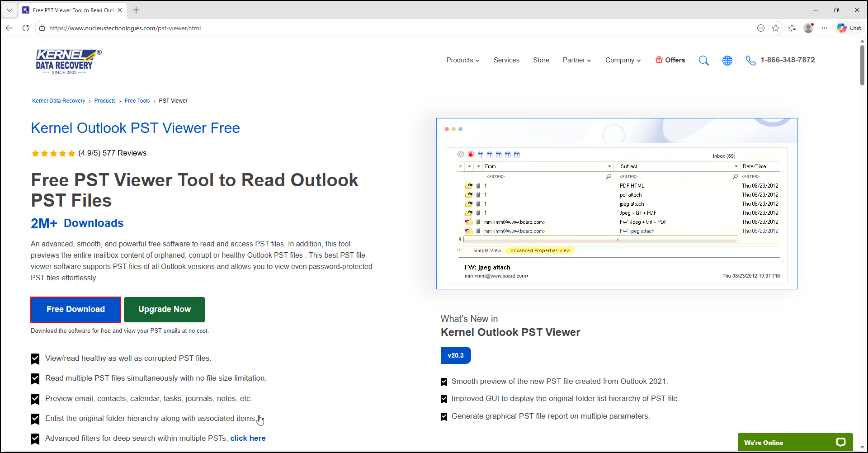This screenshot has width=868, height=453.
Task: Click scroll down arrow of page scrollbar
Action: [x=862, y=448]
